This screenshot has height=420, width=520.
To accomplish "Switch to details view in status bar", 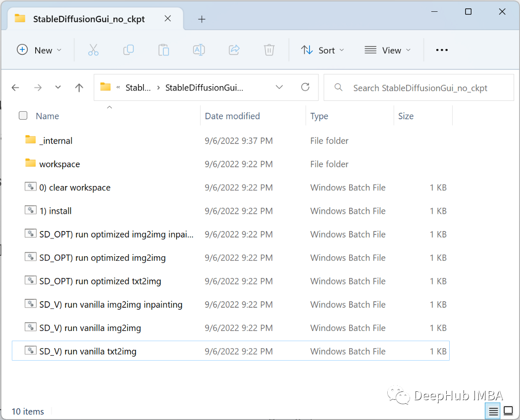I will pyautogui.click(x=493, y=411).
